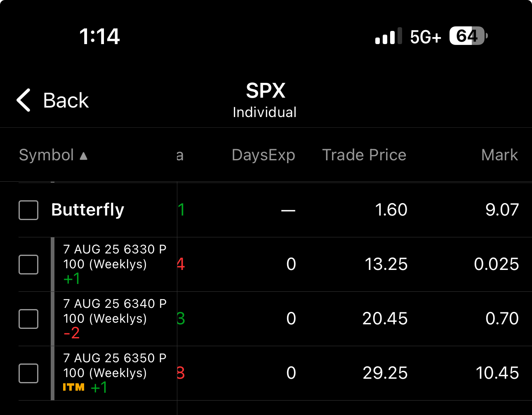
Task: Open the Butterfly position row
Action: click(87, 210)
